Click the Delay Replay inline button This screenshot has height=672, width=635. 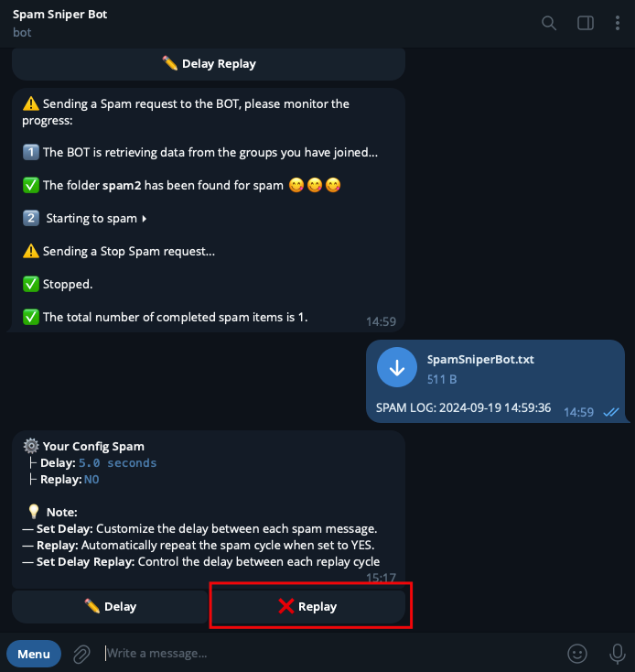tap(209, 64)
